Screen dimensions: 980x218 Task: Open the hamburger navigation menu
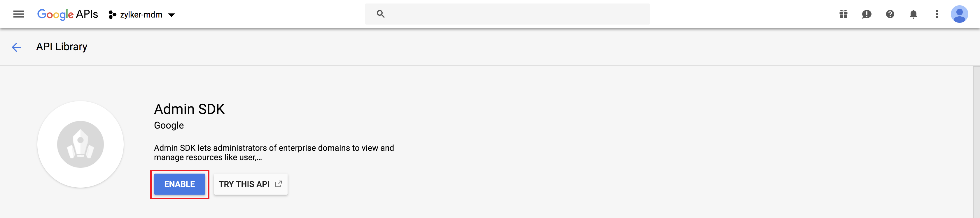pos(18,15)
